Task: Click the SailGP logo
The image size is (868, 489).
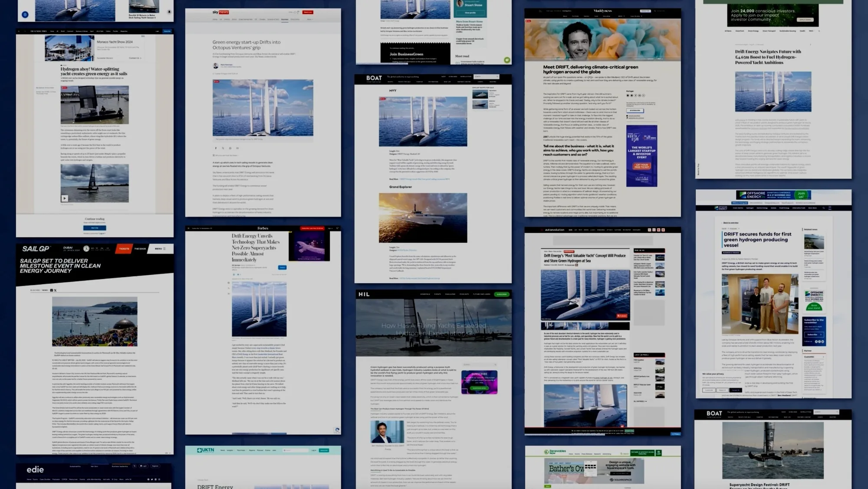Action: 36,249
